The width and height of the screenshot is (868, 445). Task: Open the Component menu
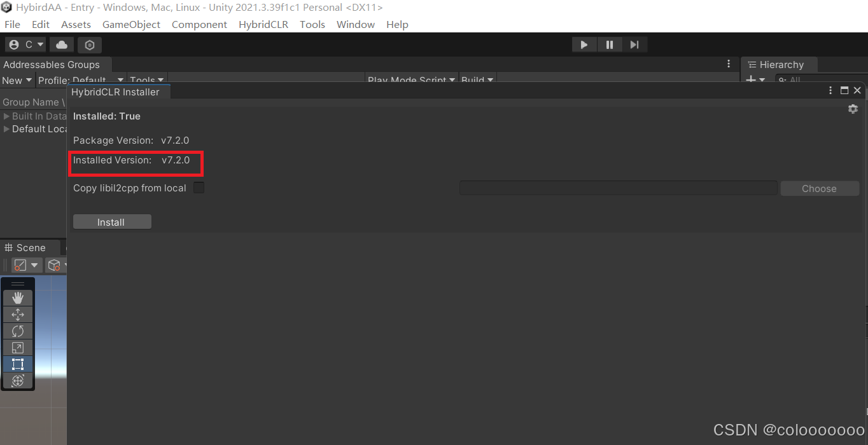point(199,24)
